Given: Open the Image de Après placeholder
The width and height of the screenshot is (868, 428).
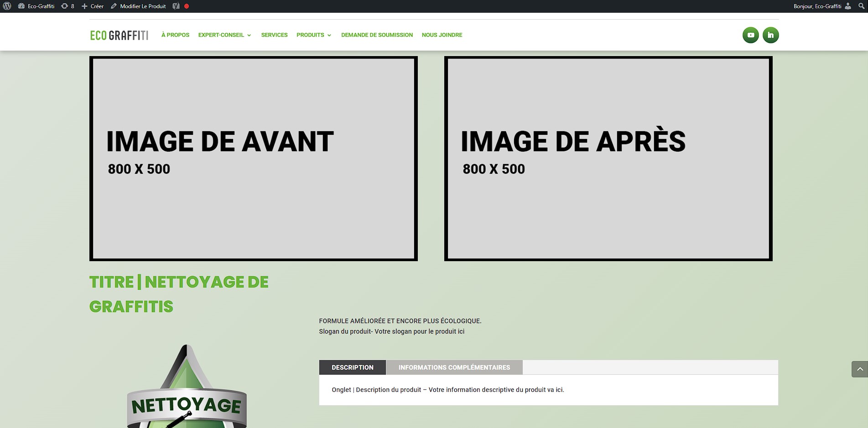Looking at the screenshot, I should 608,159.
